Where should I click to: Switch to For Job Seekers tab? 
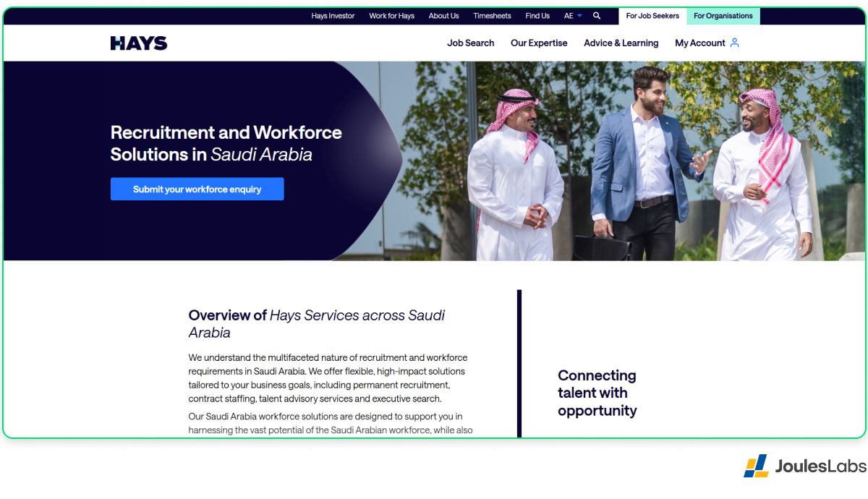point(652,16)
